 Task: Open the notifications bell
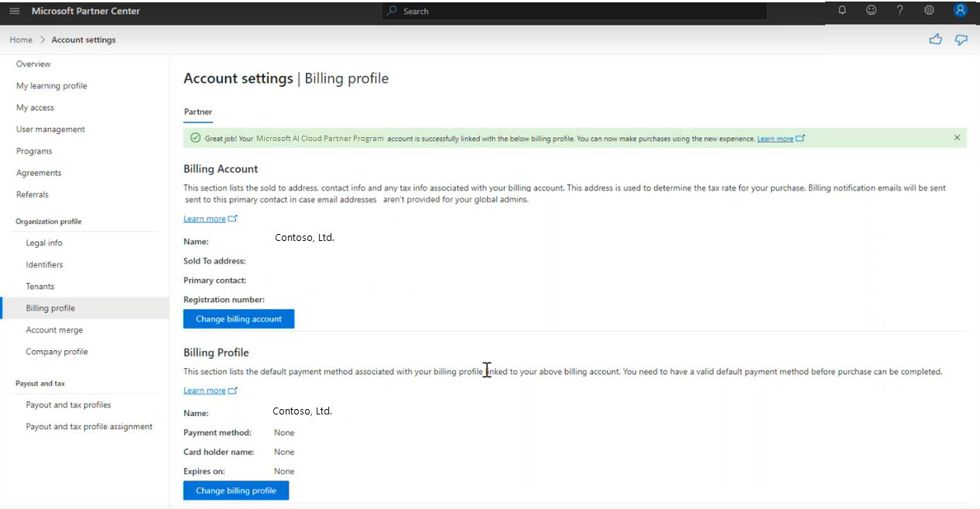tap(842, 10)
